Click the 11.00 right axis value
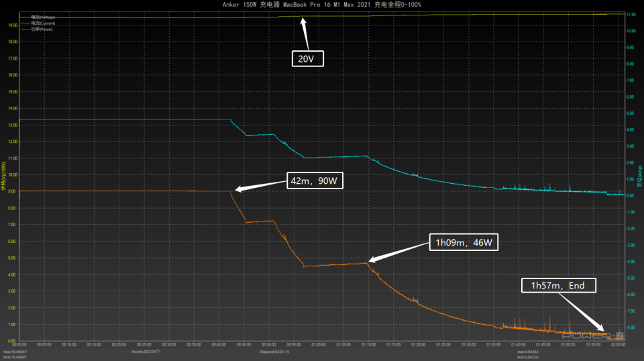The height and width of the screenshot is (361, 644). point(631,14)
